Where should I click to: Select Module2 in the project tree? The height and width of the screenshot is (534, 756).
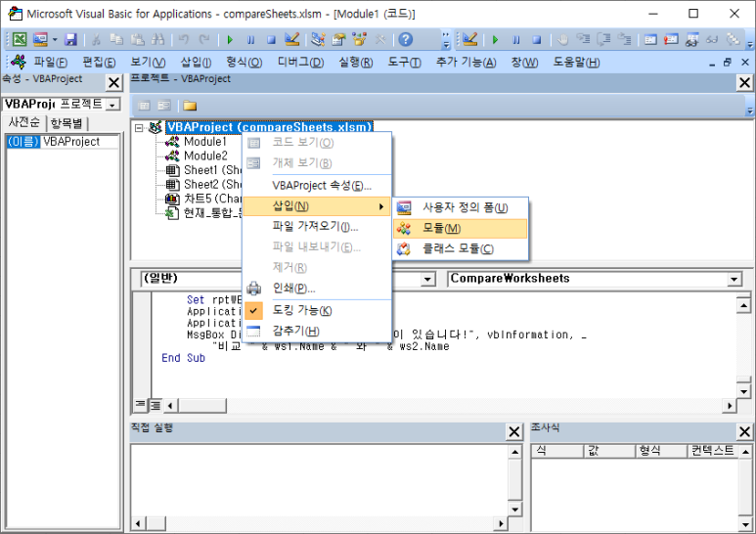pyautogui.click(x=205, y=156)
